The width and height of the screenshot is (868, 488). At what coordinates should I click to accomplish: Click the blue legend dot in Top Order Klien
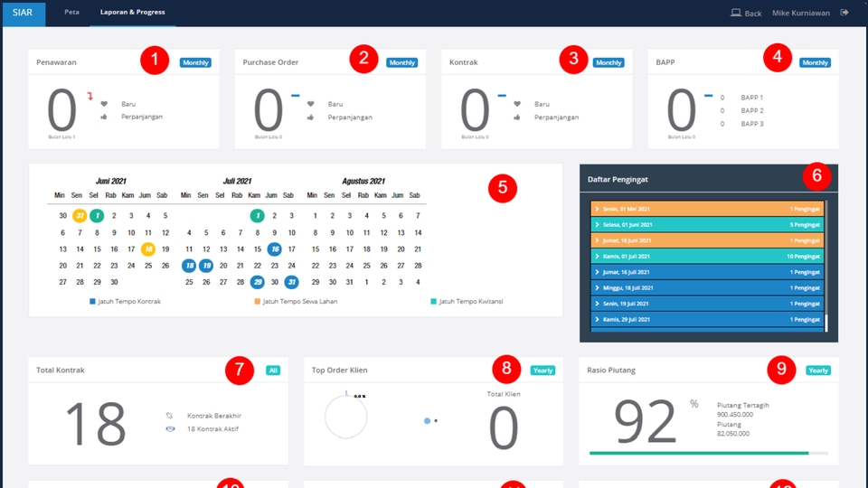point(427,421)
